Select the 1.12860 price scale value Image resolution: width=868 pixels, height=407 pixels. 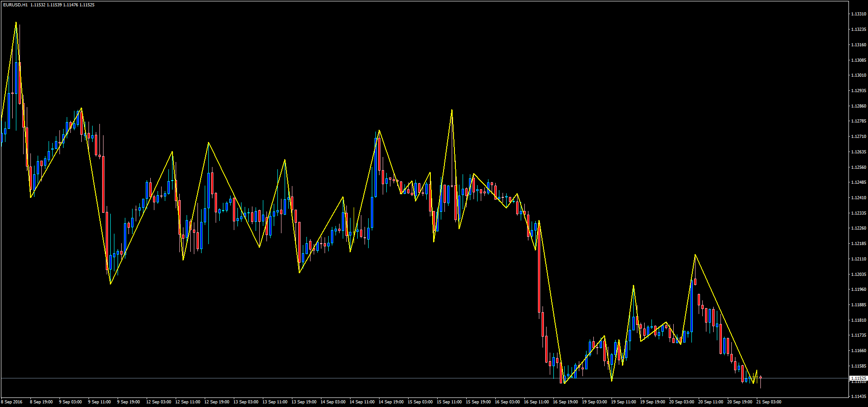[x=859, y=106]
